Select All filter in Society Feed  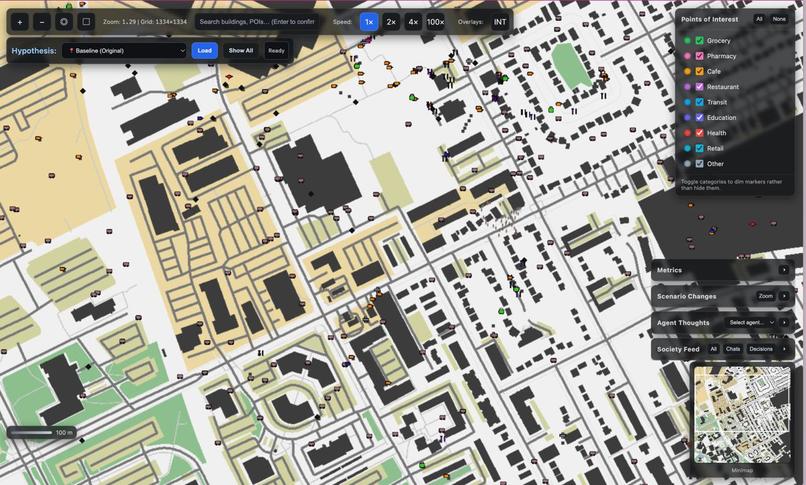713,349
